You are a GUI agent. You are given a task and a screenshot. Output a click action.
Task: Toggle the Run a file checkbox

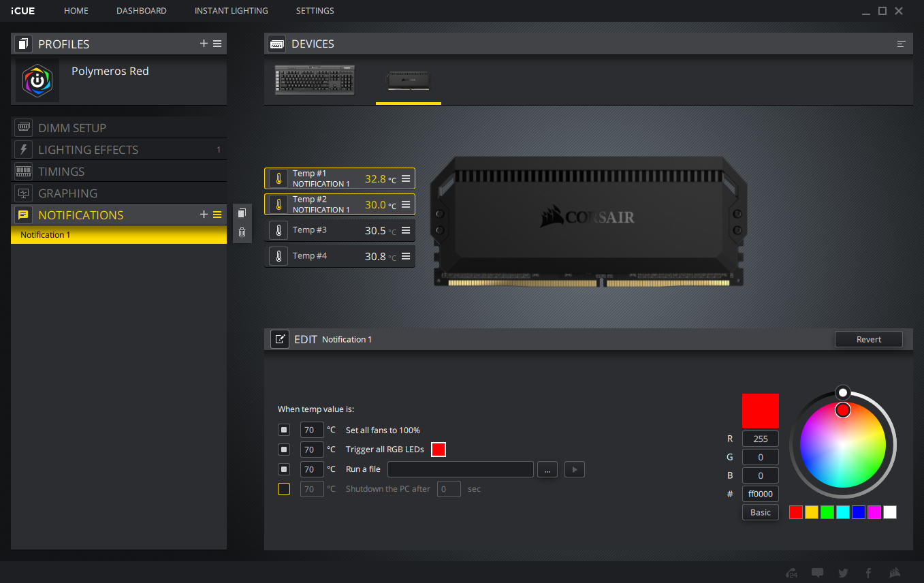tap(284, 469)
